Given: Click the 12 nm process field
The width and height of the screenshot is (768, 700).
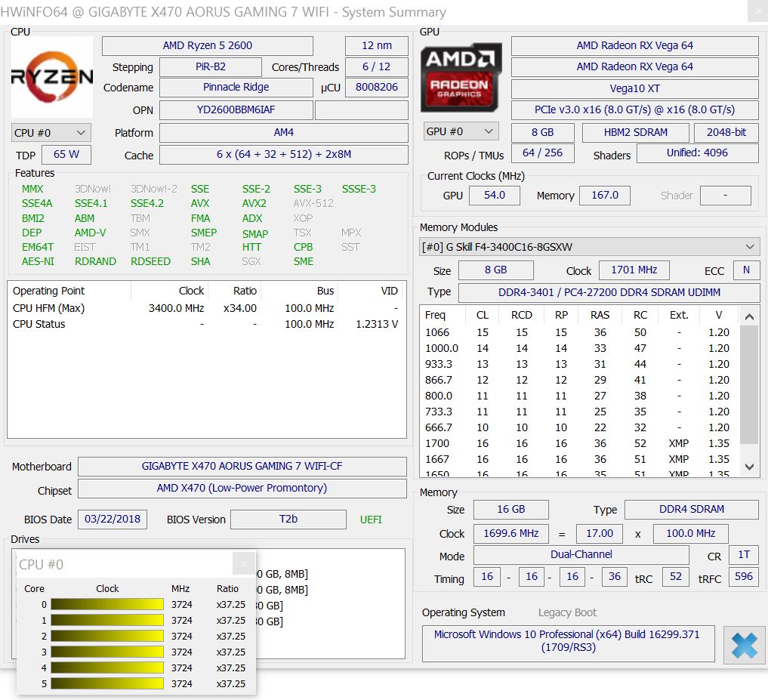Looking at the screenshot, I should point(377,45).
